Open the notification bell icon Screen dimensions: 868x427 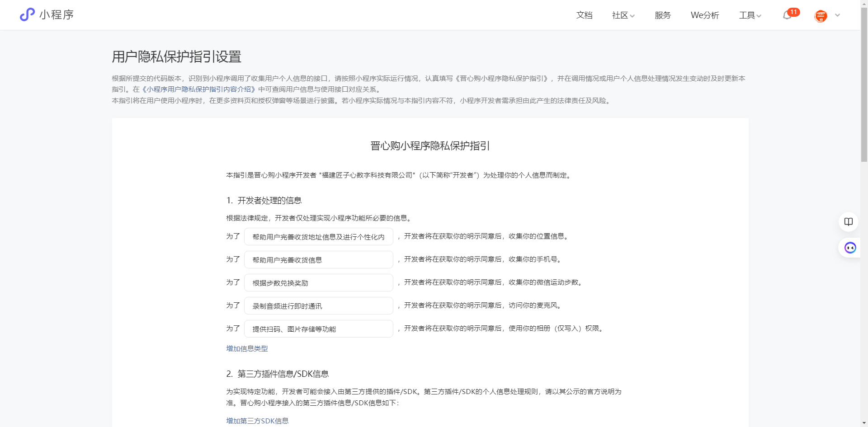(787, 16)
